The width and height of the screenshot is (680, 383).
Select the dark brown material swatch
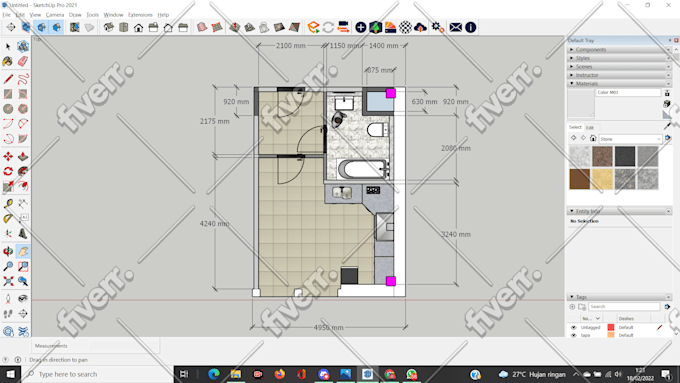pos(580,179)
